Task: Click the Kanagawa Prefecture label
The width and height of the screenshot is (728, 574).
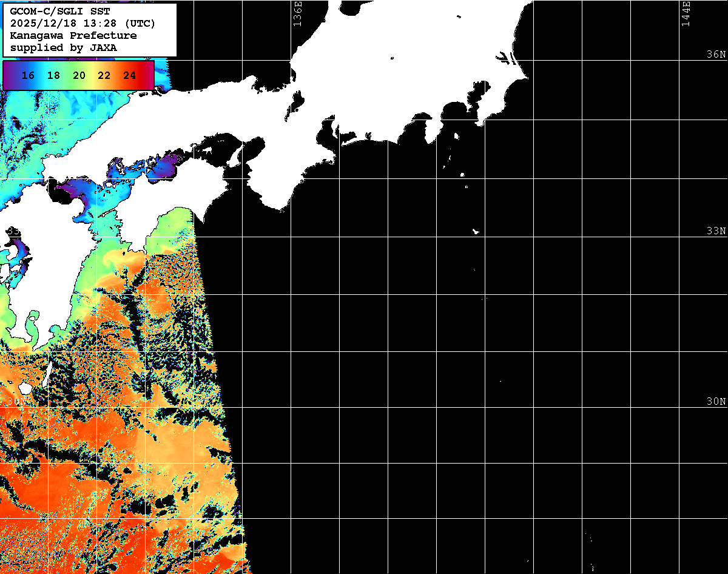Action: coord(73,36)
